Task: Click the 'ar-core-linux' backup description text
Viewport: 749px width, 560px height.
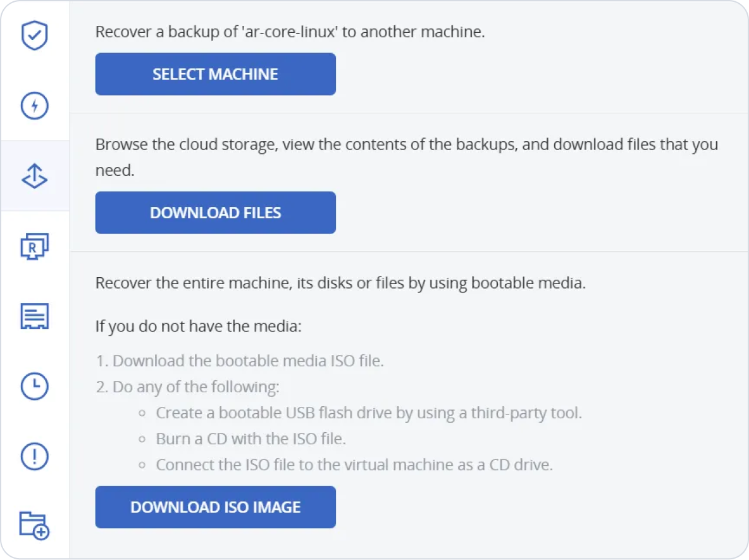Action: (290, 32)
